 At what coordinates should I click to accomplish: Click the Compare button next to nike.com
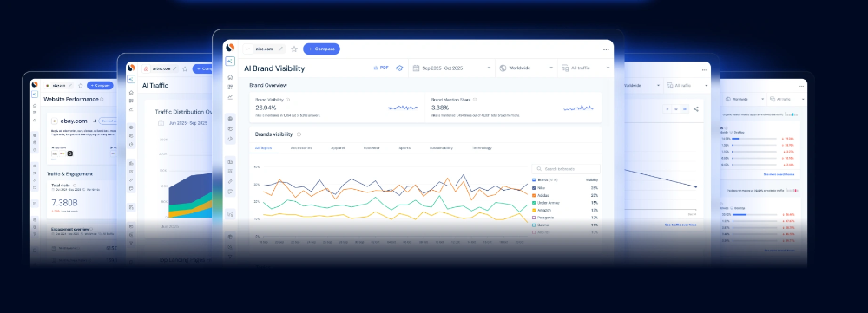(x=321, y=49)
